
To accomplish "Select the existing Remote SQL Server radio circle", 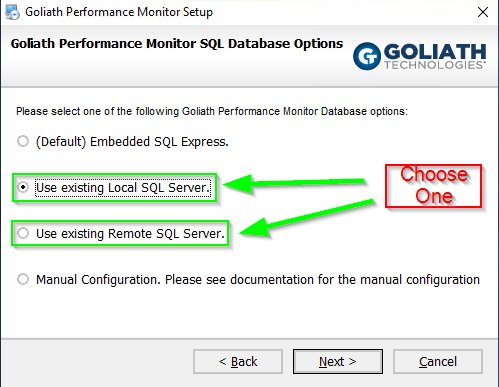I will point(23,233).
